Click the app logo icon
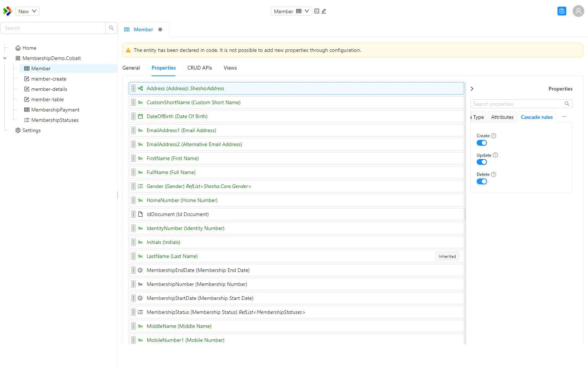This screenshot has height=368, width=588. coord(7,11)
